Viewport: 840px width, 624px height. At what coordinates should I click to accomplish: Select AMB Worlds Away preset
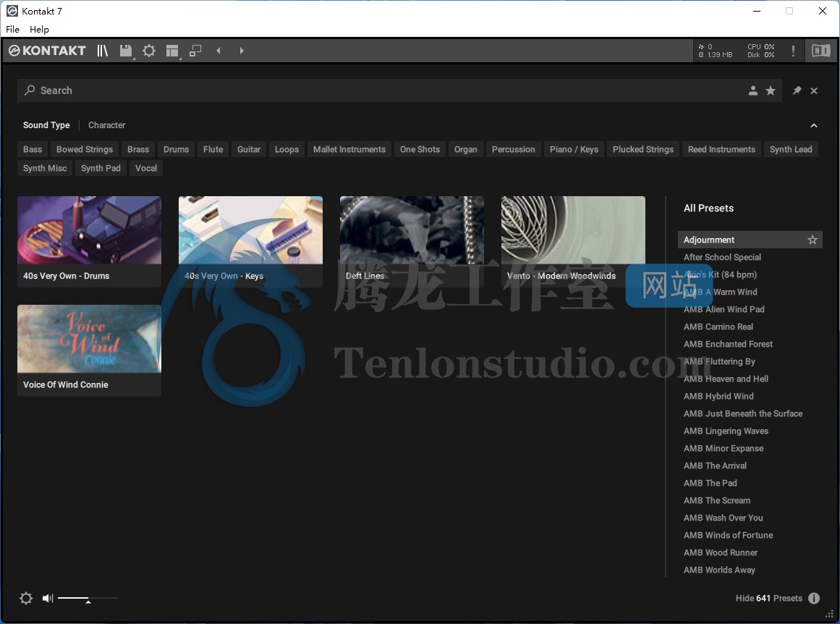[x=719, y=570]
